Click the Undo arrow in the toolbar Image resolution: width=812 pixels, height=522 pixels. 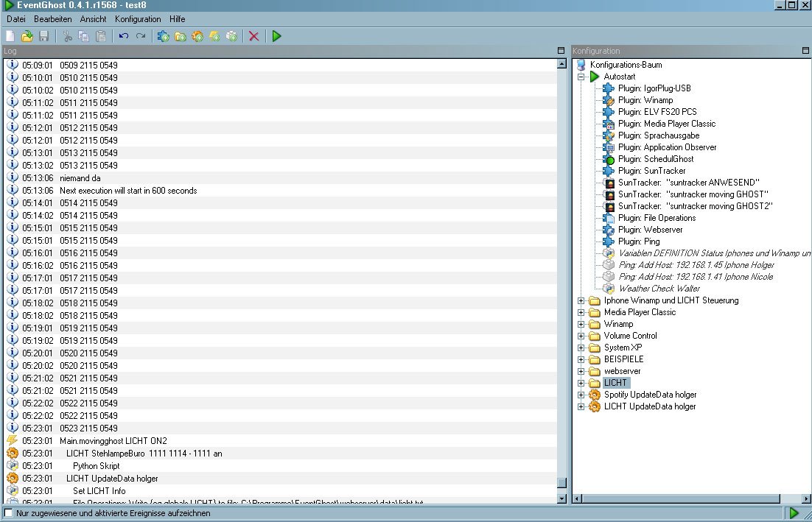123,36
